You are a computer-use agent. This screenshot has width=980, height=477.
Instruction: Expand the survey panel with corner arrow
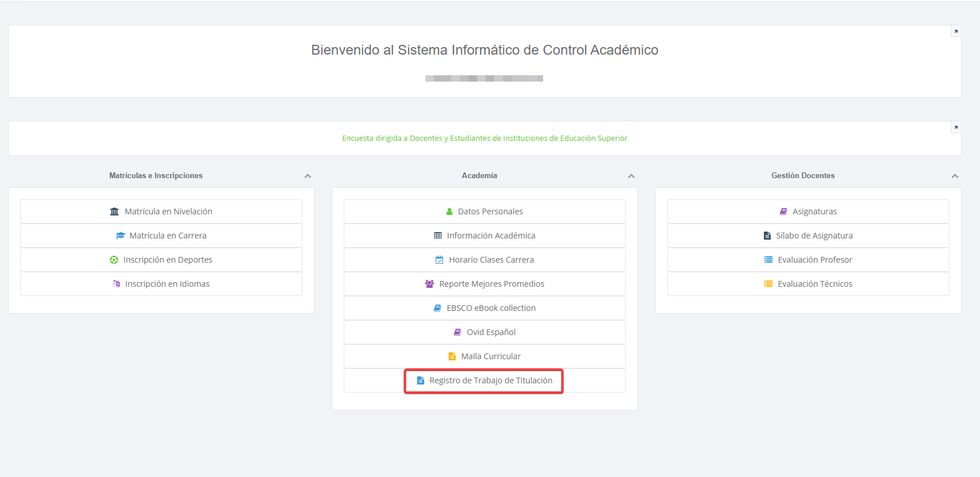point(956,127)
